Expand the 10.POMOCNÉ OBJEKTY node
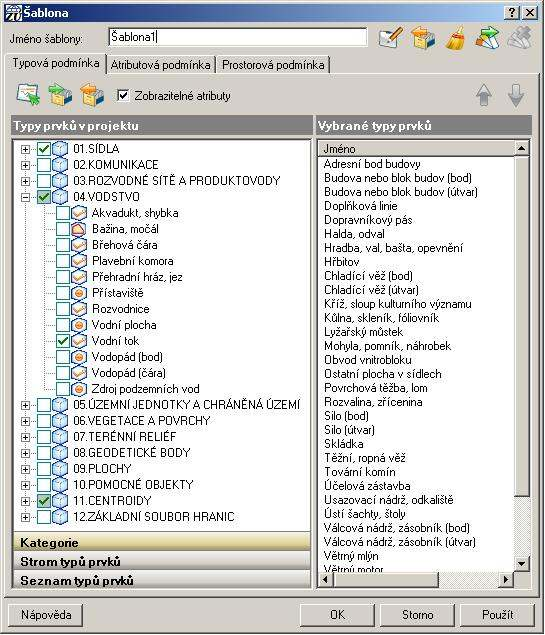545x635 pixels. click(x=25, y=485)
